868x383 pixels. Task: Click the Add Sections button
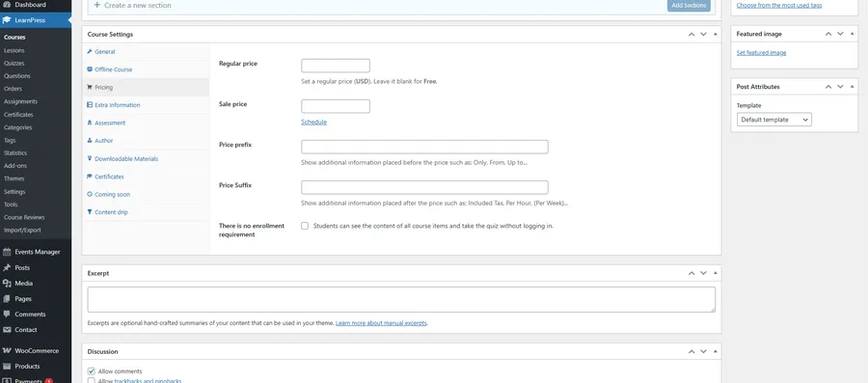689,6
